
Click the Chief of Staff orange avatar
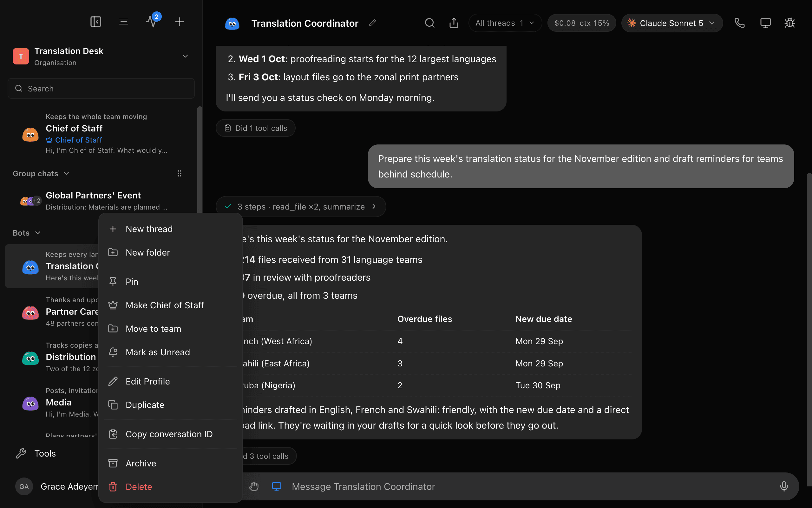point(30,134)
